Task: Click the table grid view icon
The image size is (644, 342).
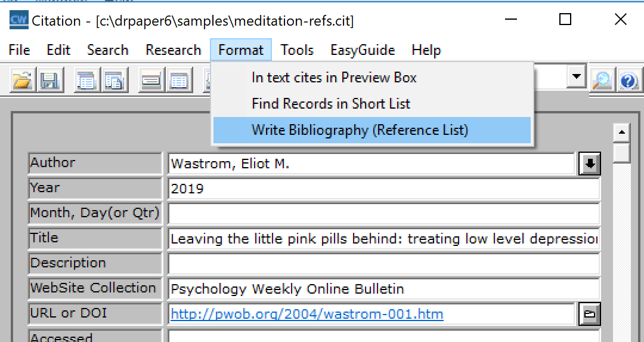Action: click(179, 81)
